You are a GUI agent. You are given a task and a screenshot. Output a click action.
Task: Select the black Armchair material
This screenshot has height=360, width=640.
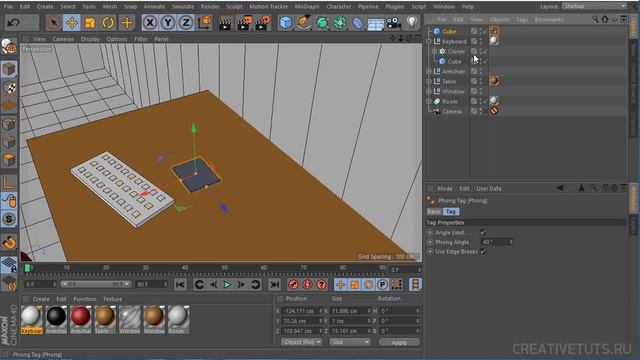point(56,320)
